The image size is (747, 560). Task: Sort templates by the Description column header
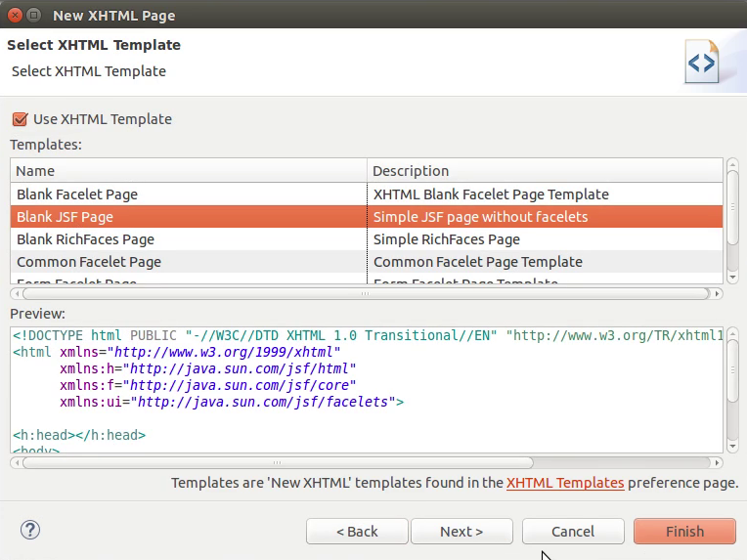click(545, 170)
